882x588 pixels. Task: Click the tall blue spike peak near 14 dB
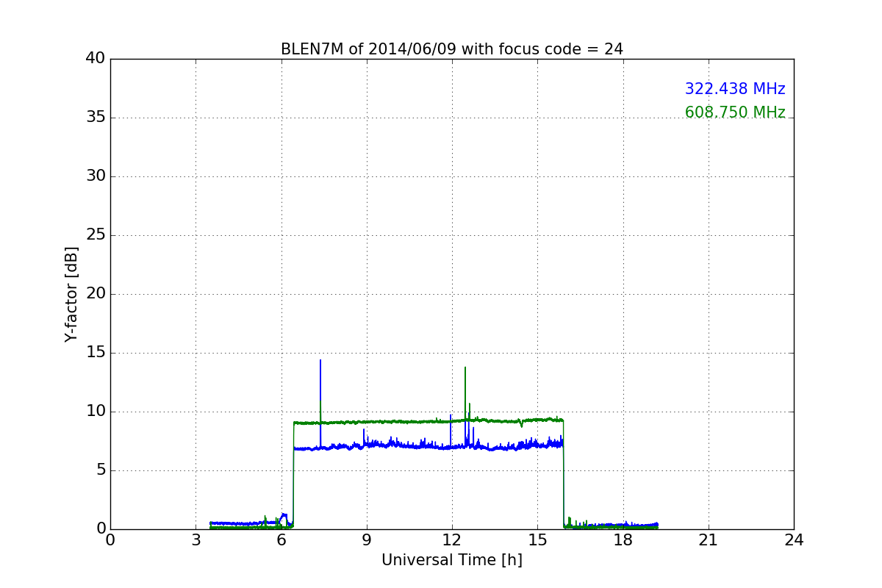click(320, 361)
